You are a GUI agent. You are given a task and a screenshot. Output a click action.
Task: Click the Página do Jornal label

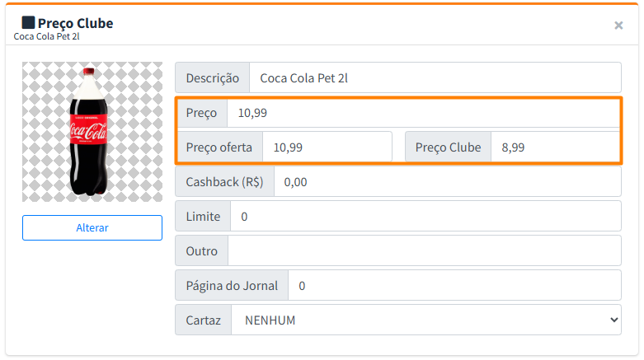(x=232, y=286)
